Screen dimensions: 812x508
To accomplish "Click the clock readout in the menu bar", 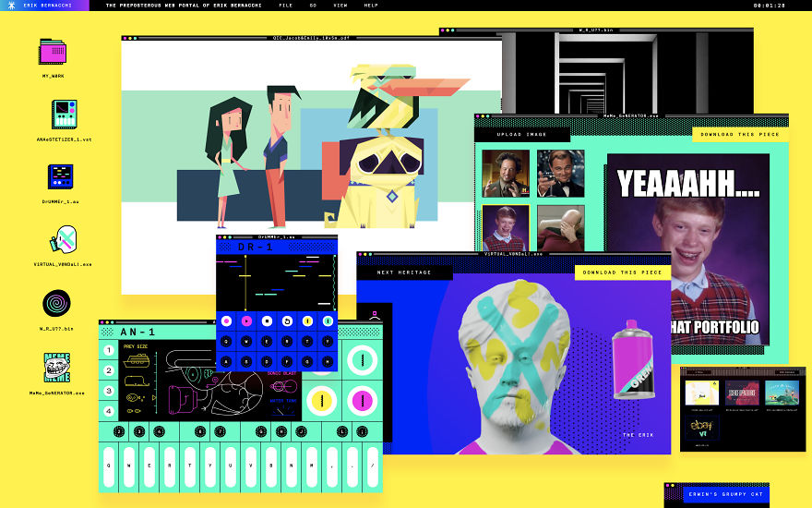I will coord(769,6).
